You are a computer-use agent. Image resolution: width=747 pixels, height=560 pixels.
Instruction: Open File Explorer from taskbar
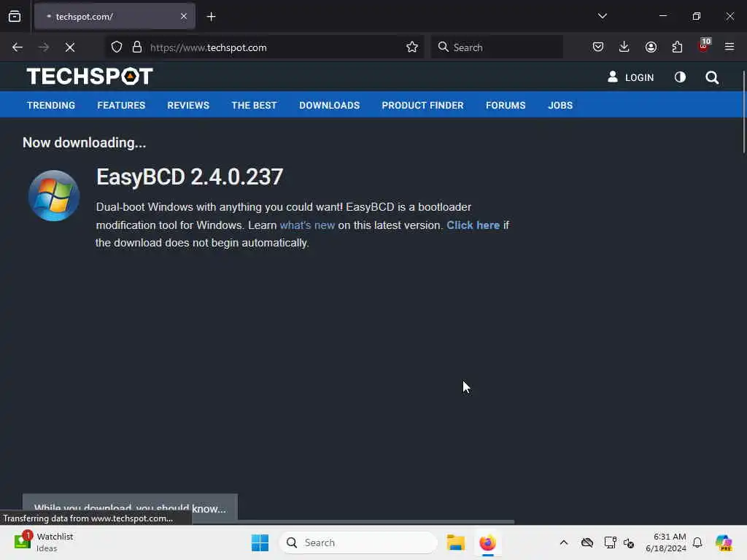tap(455, 542)
